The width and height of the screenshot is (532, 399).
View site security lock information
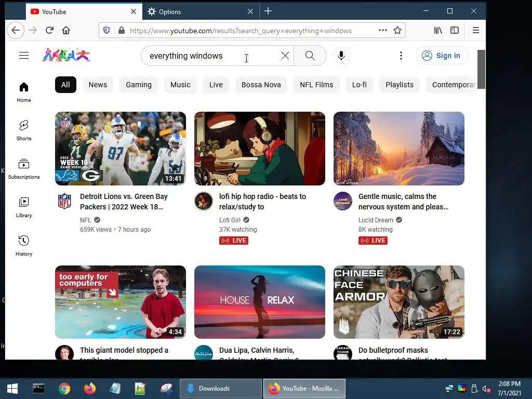point(122,31)
